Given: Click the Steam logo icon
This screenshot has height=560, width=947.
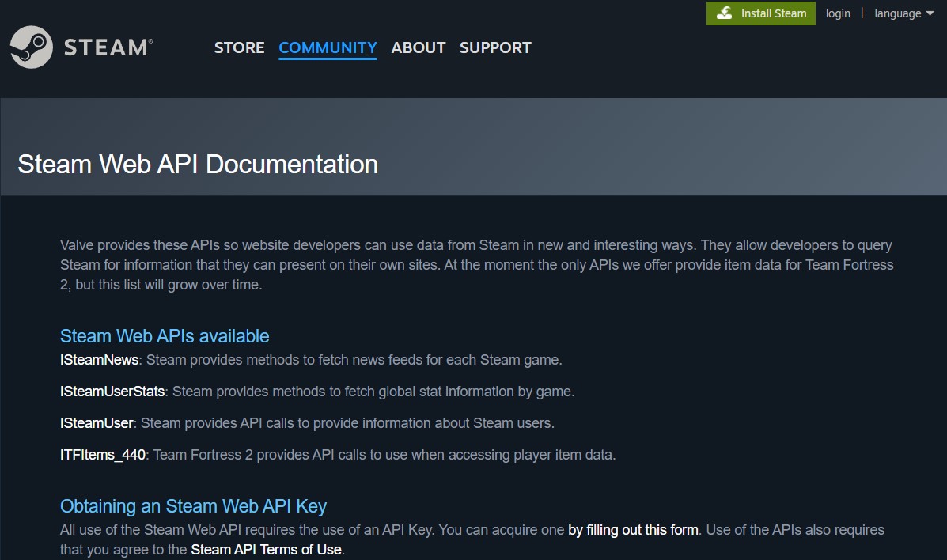Looking at the screenshot, I should (x=32, y=47).
